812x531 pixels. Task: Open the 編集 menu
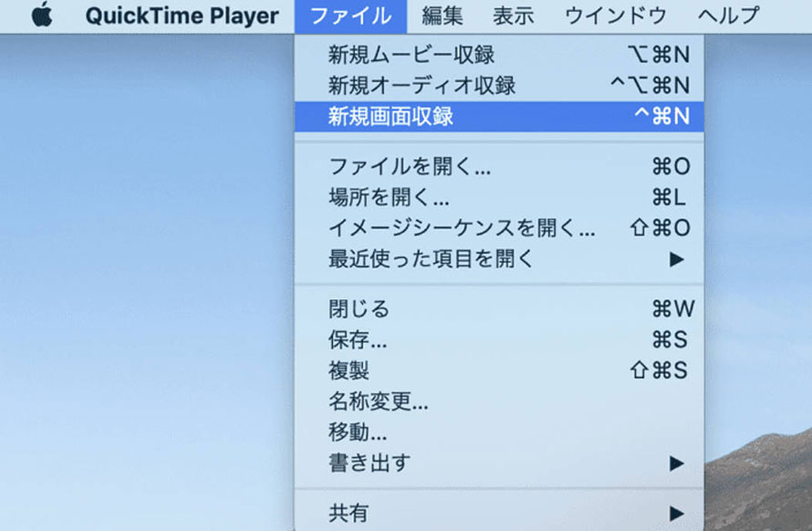tap(442, 16)
